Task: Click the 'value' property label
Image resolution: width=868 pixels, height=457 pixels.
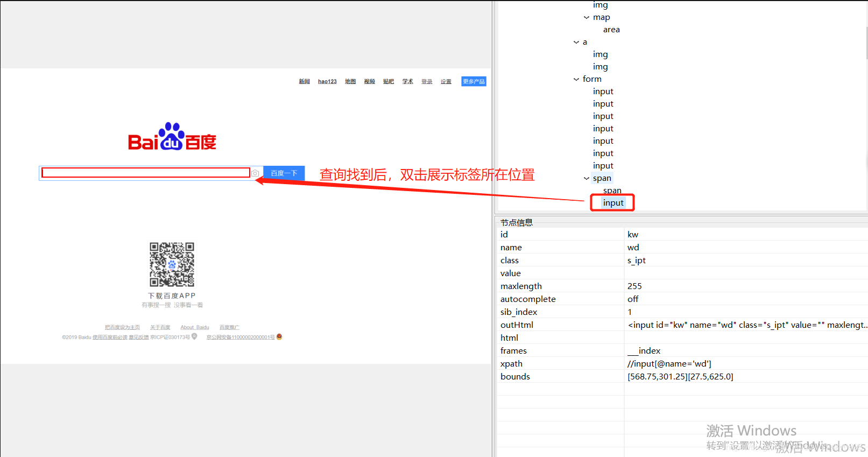Action: coord(511,273)
